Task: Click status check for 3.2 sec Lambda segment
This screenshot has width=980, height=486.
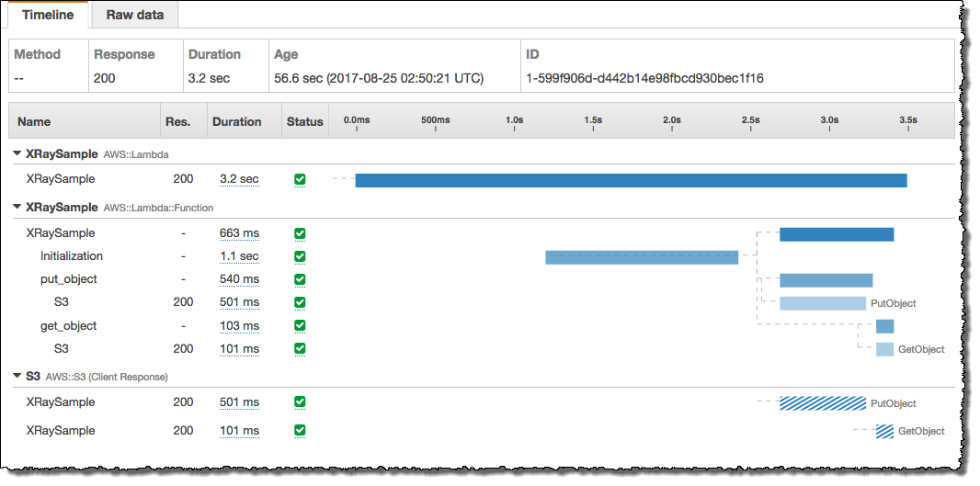Action: click(300, 179)
